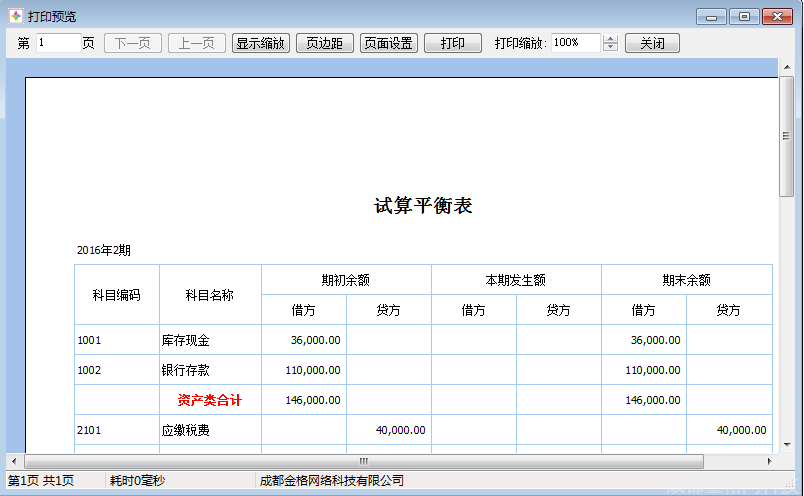Click the 页边距 margins button
This screenshot has height=496, width=804.
[x=324, y=43]
